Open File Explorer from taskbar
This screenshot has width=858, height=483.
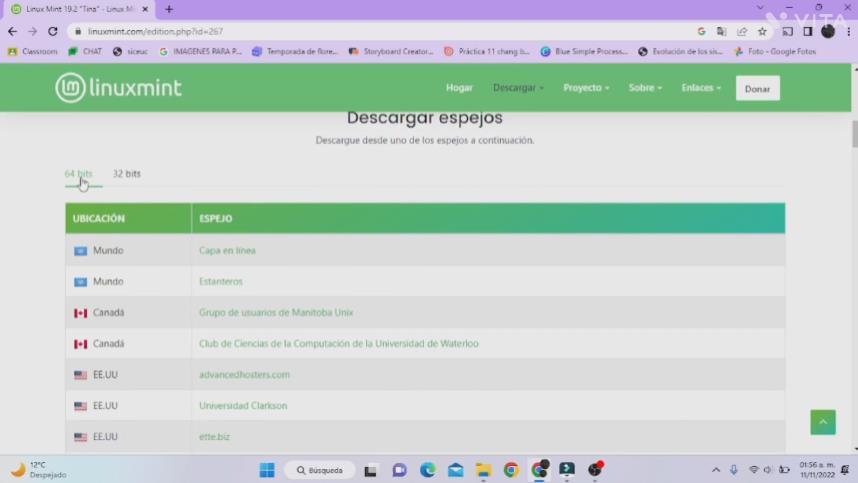(x=483, y=470)
